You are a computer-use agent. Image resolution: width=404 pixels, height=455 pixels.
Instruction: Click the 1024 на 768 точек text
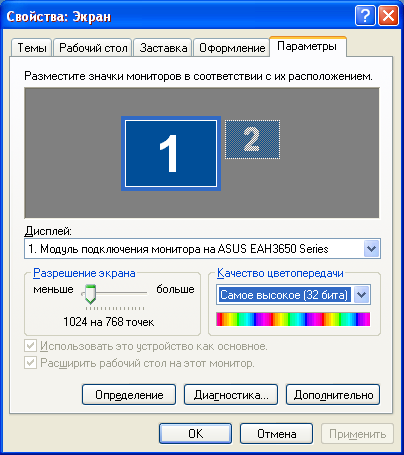[109, 322]
